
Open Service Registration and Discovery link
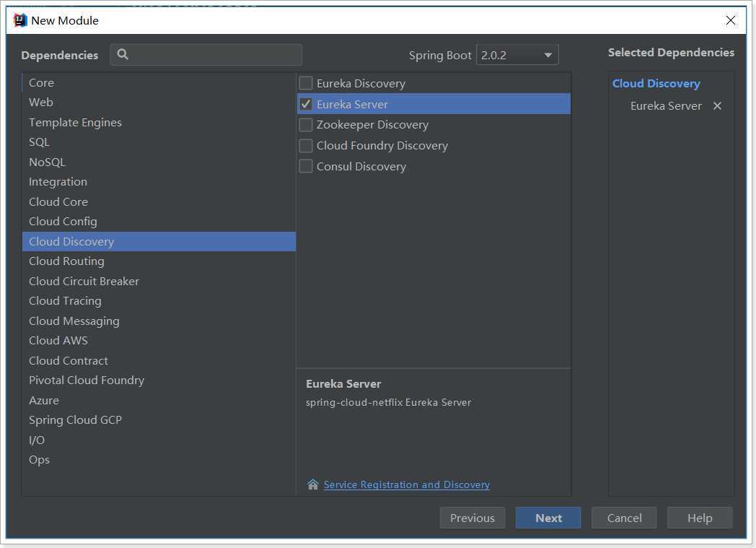pyautogui.click(x=406, y=484)
